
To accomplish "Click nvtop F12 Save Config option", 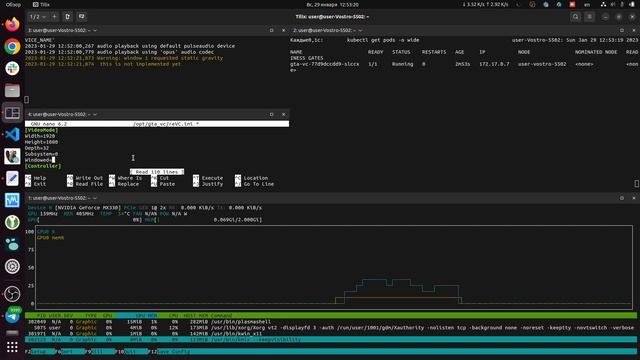I will pyautogui.click(x=169, y=351).
